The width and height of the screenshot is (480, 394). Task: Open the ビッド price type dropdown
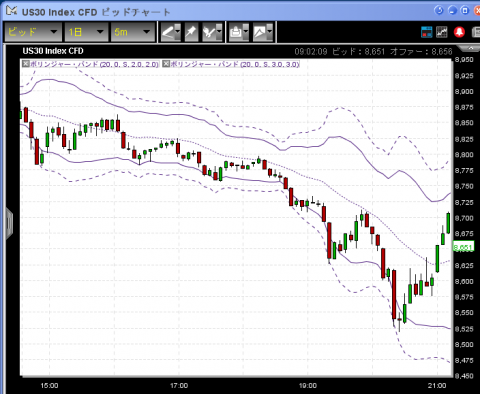33,32
